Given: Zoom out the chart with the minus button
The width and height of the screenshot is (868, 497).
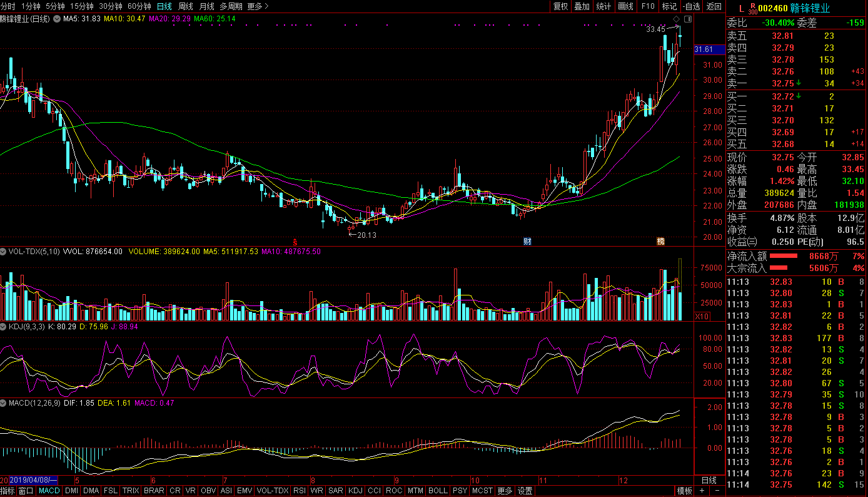Looking at the screenshot, I should click(x=717, y=491).
